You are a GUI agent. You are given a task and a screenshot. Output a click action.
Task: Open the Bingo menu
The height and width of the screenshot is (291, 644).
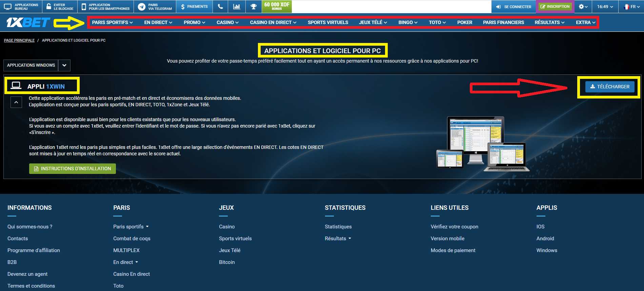[x=408, y=22]
